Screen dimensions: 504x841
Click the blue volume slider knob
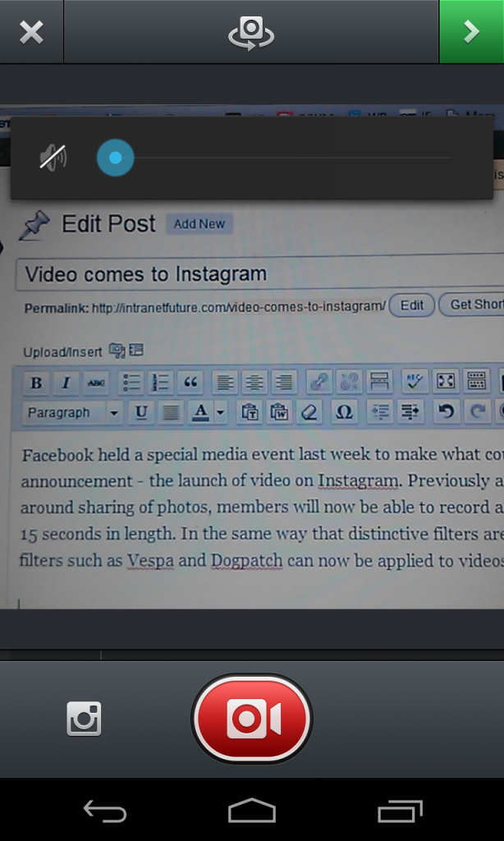(115, 158)
